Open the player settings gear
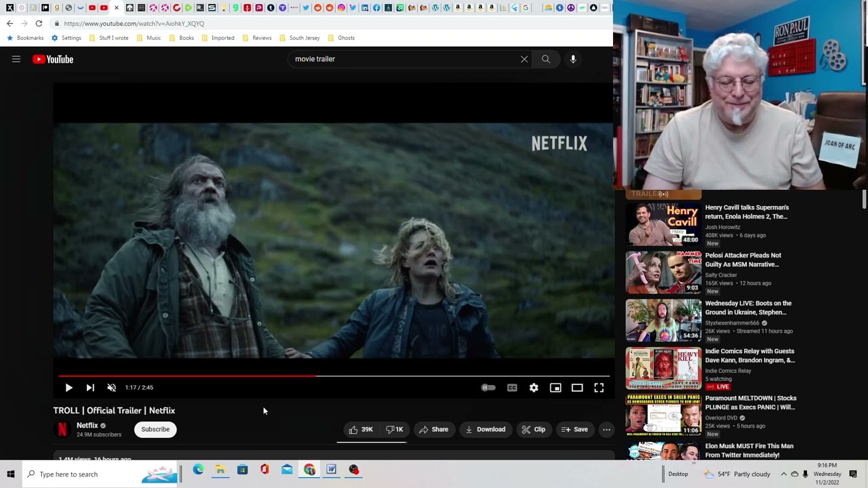The height and width of the screenshot is (488, 868). [534, 388]
